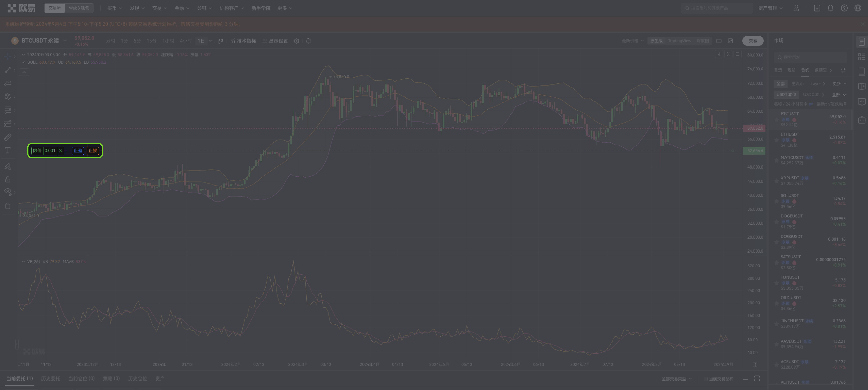Click the fullscreen expand chart icon

[x=730, y=41]
